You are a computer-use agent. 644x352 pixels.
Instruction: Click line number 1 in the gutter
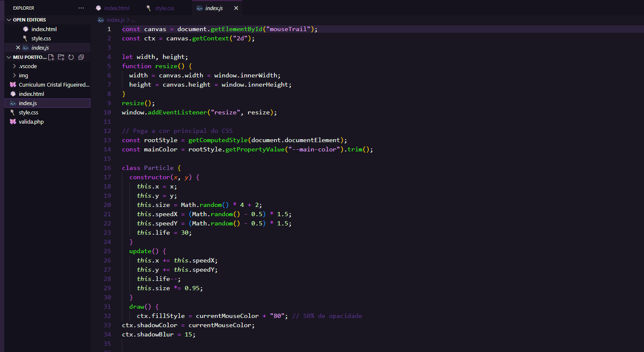pyautogui.click(x=109, y=29)
